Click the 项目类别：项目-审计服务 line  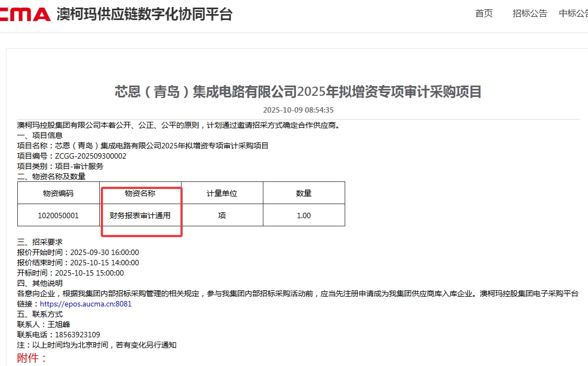point(60,166)
